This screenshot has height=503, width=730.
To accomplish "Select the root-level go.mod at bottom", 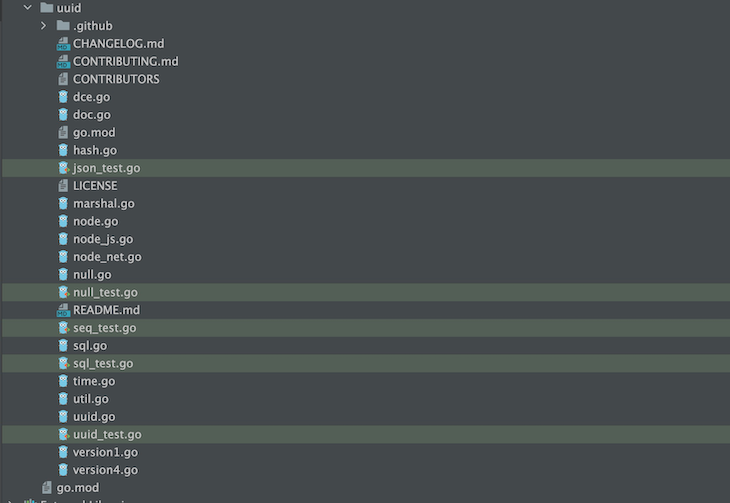I will [77, 488].
